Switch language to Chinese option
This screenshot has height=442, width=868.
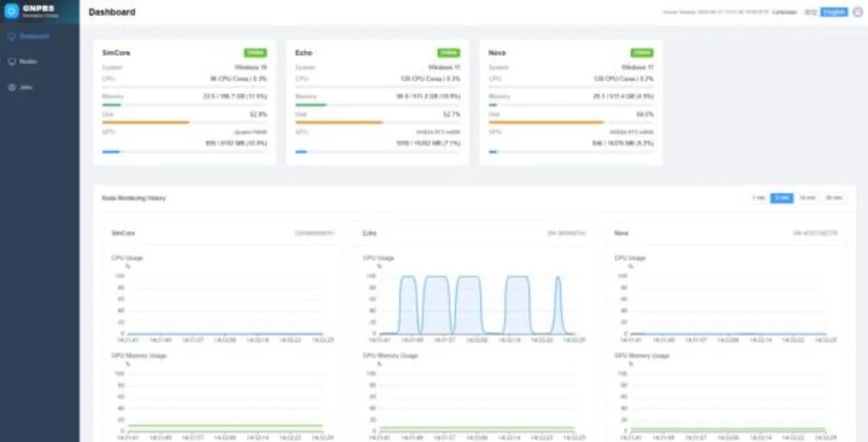[x=811, y=12]
